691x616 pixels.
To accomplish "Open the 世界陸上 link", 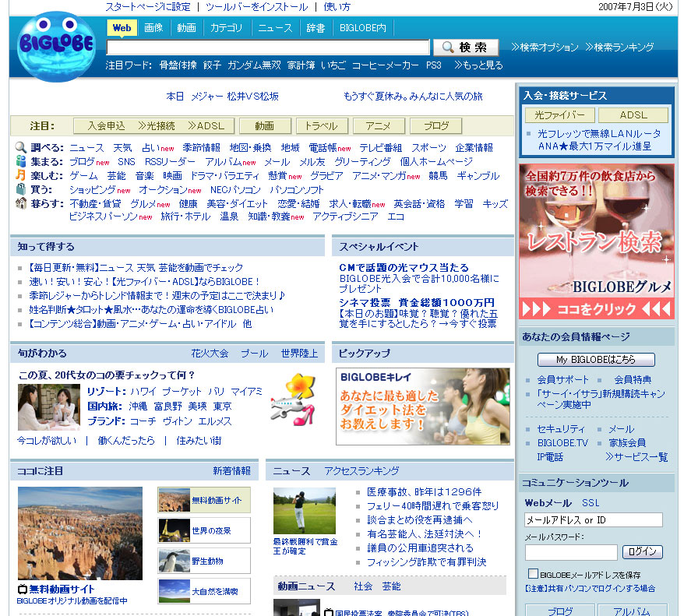I will pyautogui.click(x=300, y=354).
